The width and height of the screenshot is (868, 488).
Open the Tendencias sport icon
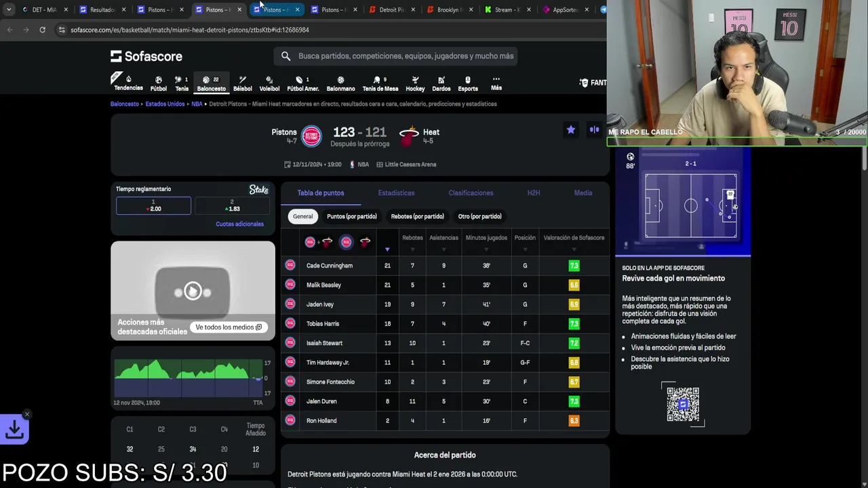click(x=128, y=83)
